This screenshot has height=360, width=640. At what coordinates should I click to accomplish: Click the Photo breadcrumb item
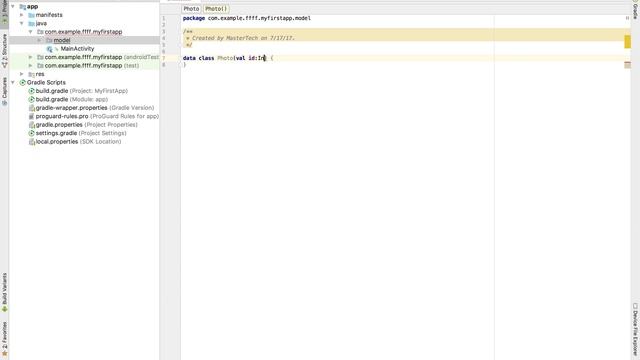tap(191, 9)
